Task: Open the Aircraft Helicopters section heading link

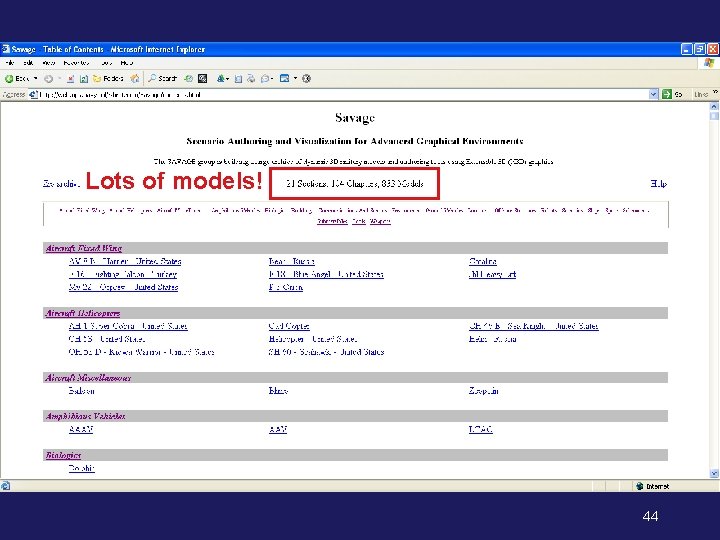Action: click(x=83, y=313)
